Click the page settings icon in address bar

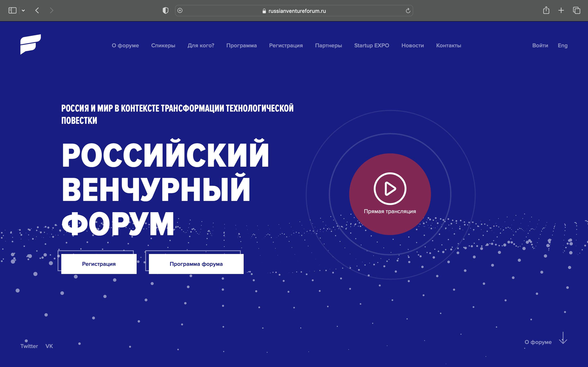[x=180, y=10]
